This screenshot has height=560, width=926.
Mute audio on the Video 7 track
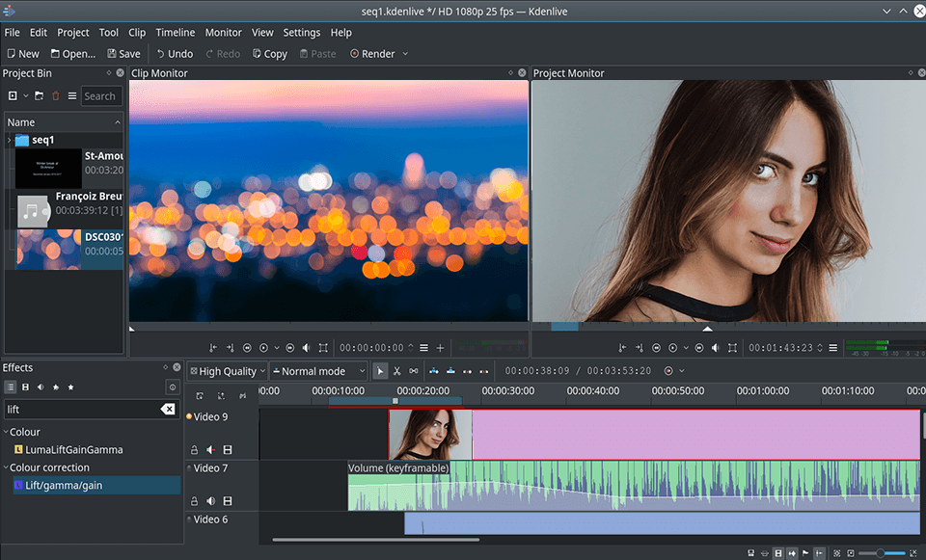click(211, 500)
